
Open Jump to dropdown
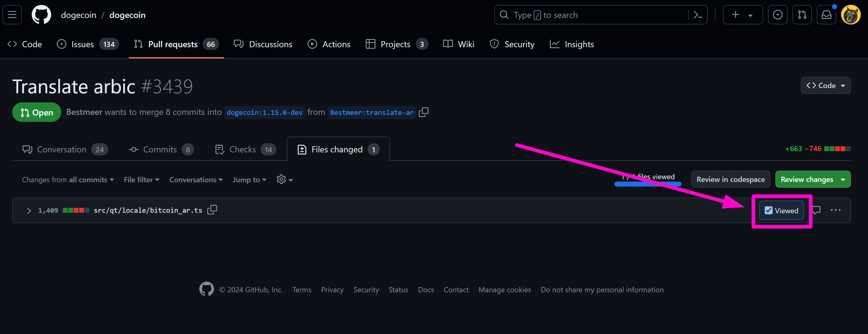249,179
